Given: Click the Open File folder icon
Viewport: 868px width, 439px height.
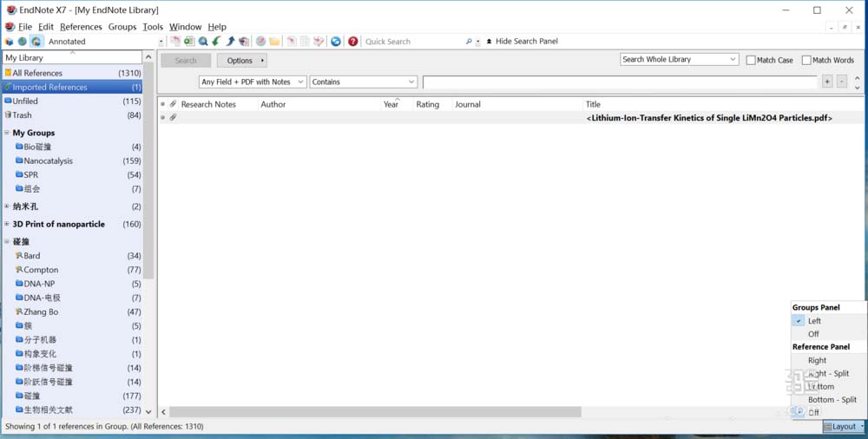Looking at the screenshot, I should (274, 42).
